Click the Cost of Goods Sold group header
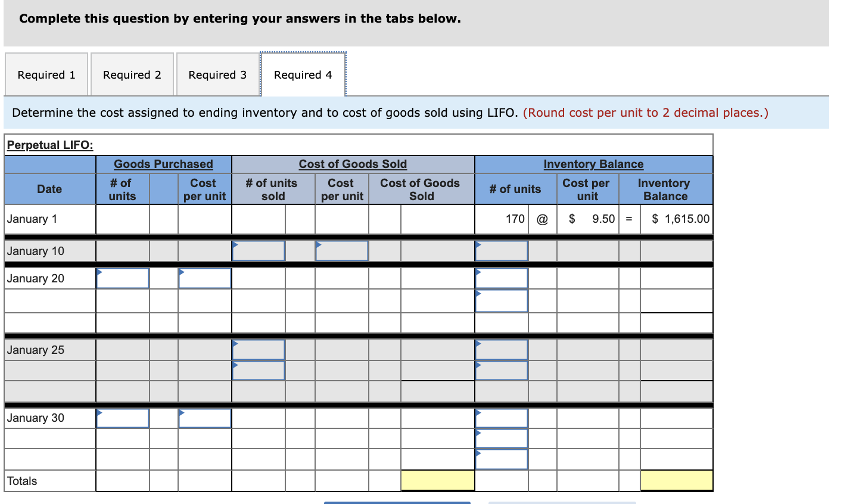The image size is (859, 504). tap(353, 164)
